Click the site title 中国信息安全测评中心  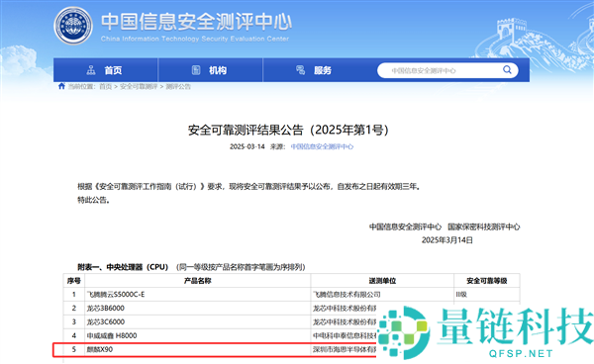coord(197,22)
